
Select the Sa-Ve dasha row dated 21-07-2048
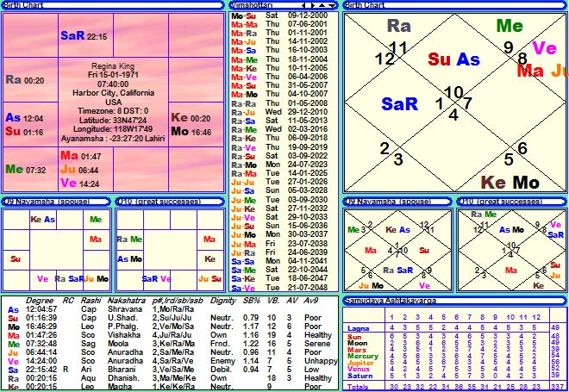[280, 288]
